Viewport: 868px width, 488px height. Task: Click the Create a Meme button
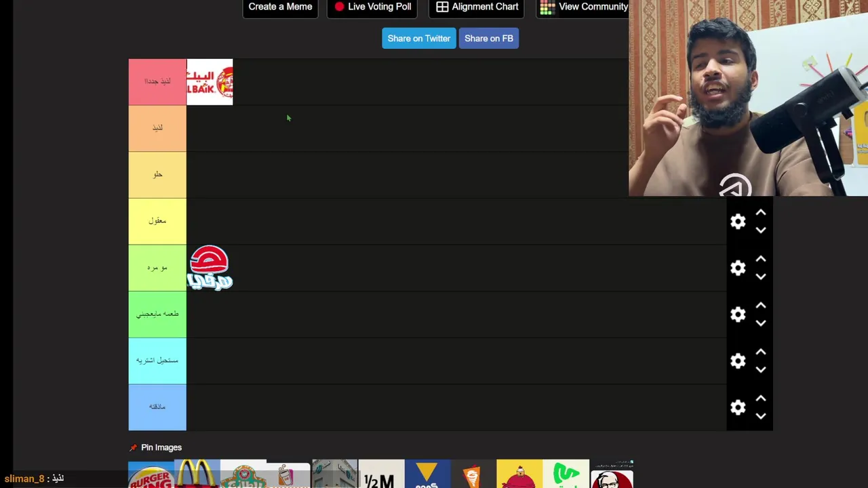[280, 7]
